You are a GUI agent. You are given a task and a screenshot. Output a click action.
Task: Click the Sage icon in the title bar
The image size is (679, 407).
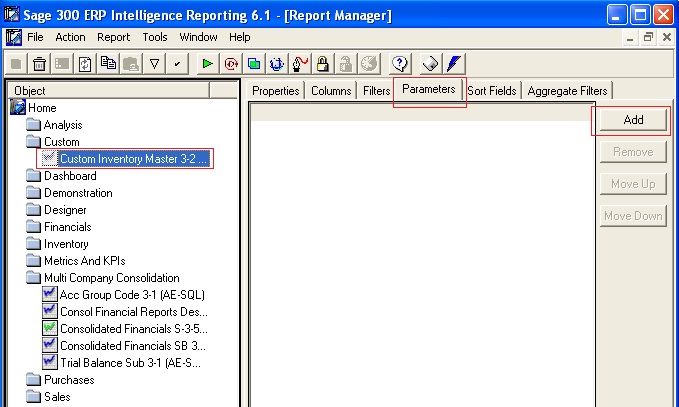click(12, 15)
